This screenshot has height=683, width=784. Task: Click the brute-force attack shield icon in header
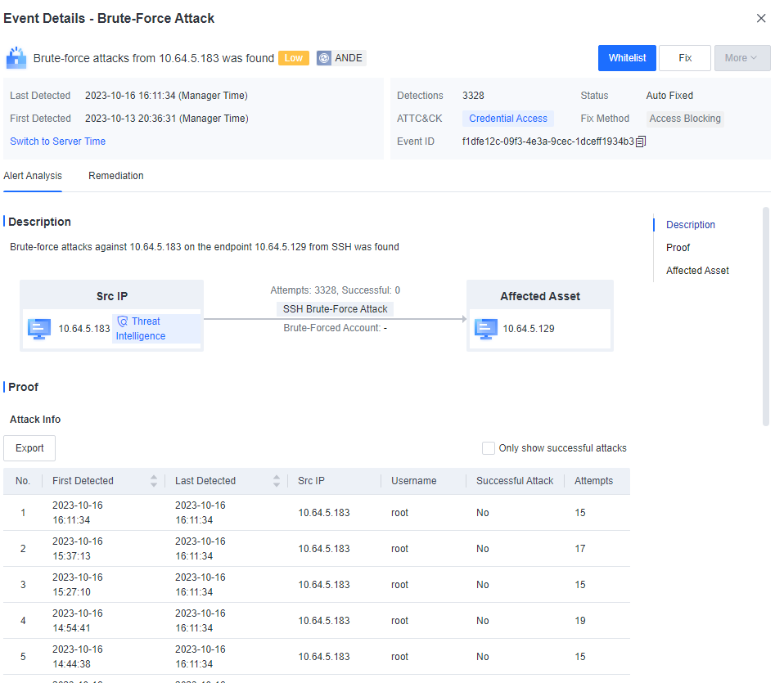pos(16,58)
